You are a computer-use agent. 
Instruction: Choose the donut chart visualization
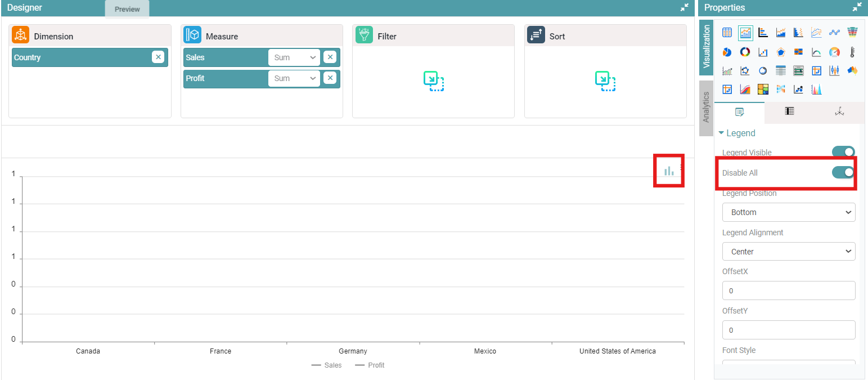coord(745,52)
